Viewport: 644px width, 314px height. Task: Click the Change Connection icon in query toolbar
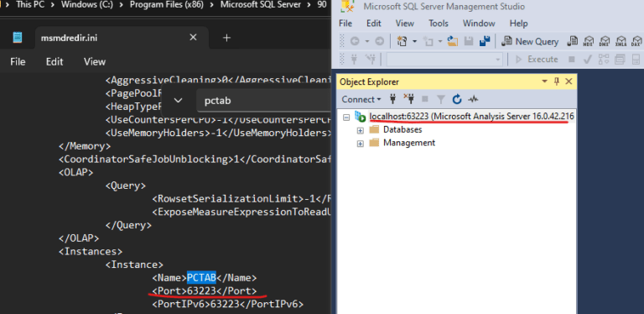(x=371, y=59)
